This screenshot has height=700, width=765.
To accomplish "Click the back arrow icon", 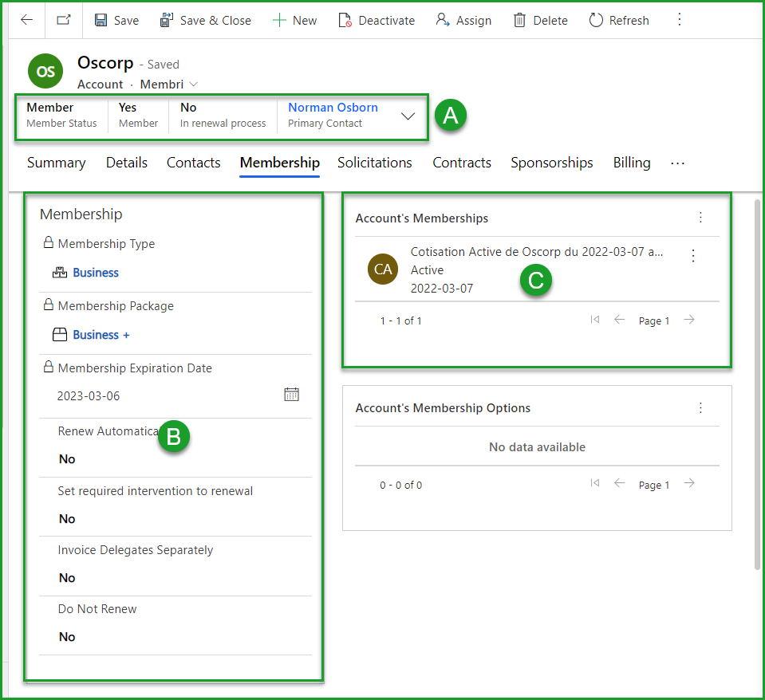I will pos(26,20).
